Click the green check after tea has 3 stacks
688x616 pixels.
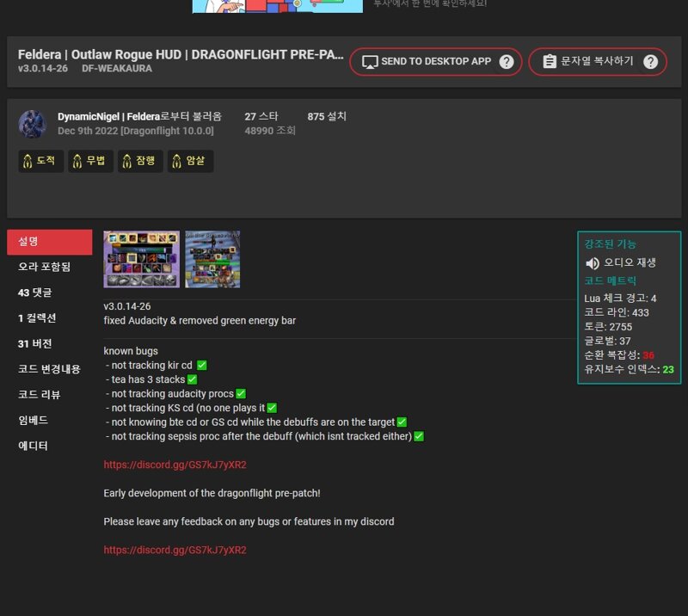tap(192, 379)
